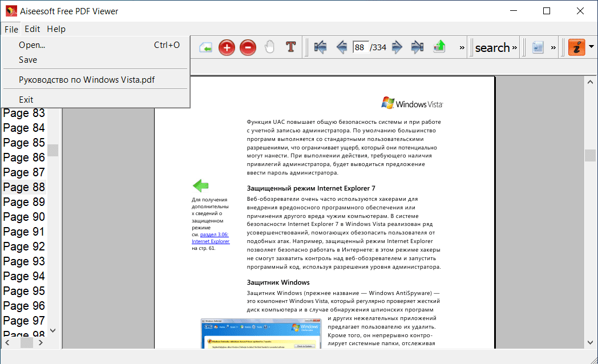This screenshot has height=364, width=598.
Task: Open the Edit menu
Action: tap(33, 29)
